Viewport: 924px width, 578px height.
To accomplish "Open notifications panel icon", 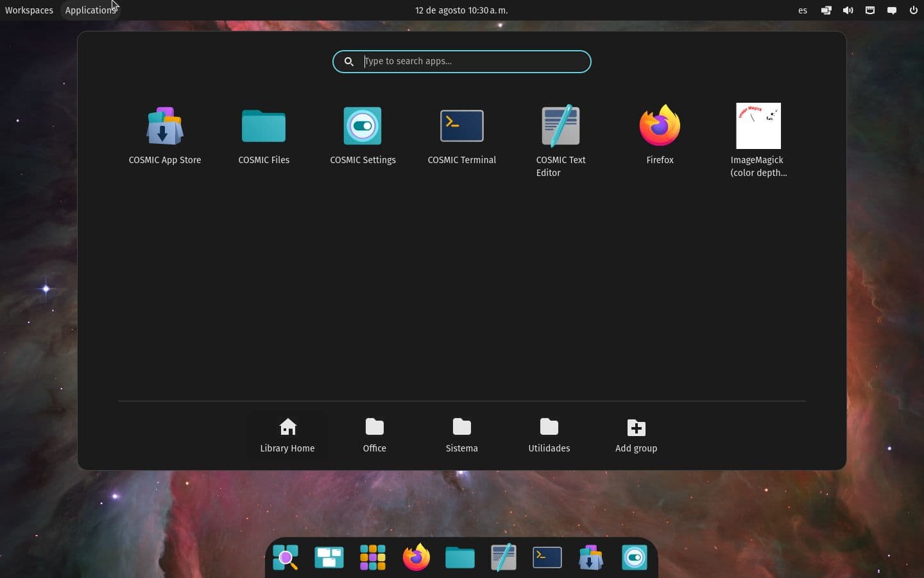I will [x=892, y=10].
